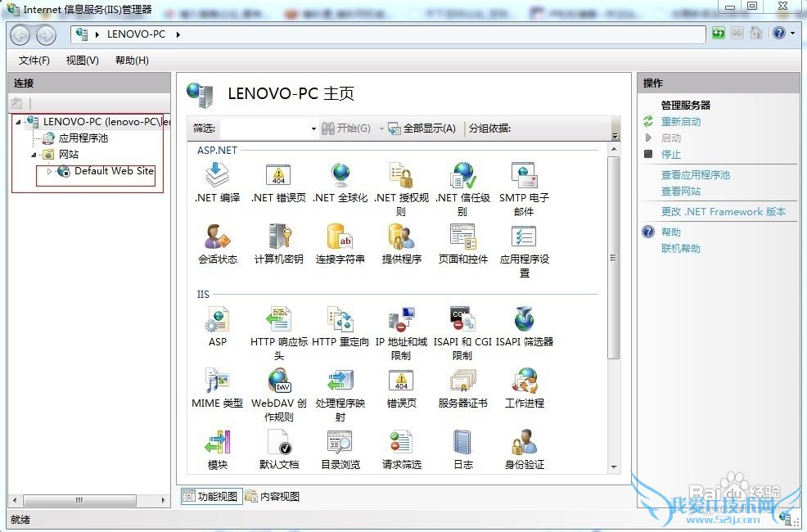Open the 筛选 filter dropdown

[x=313, y=128]
